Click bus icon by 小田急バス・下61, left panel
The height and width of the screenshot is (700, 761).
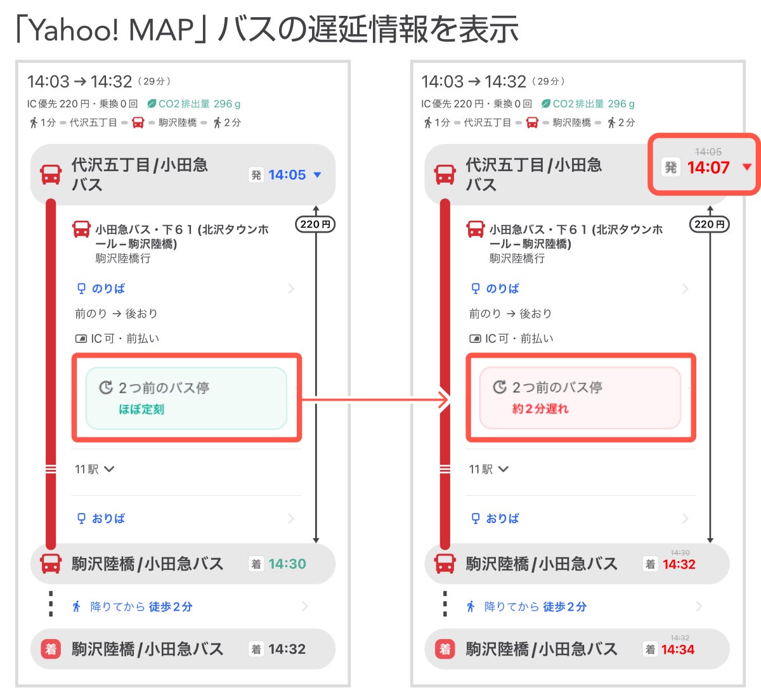[81, 229]
